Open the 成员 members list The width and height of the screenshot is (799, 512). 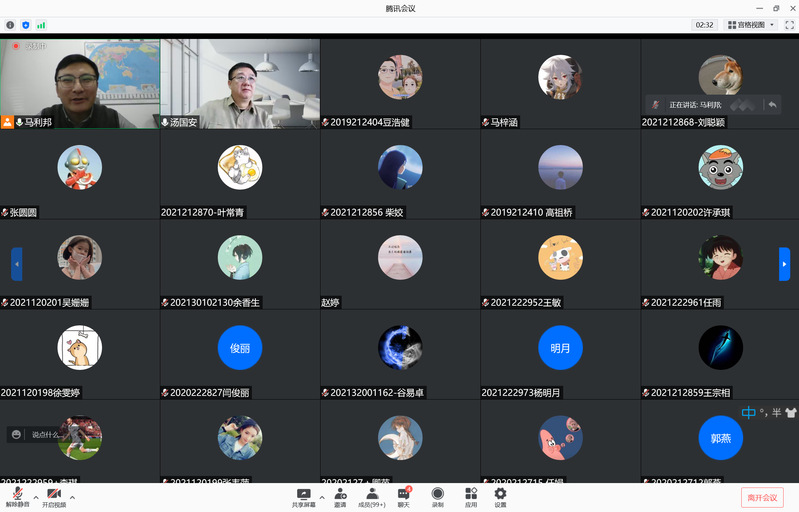point(371,496)
